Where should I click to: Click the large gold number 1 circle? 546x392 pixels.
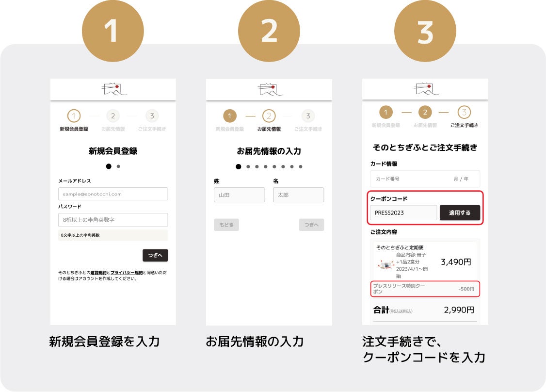(113, 31)
